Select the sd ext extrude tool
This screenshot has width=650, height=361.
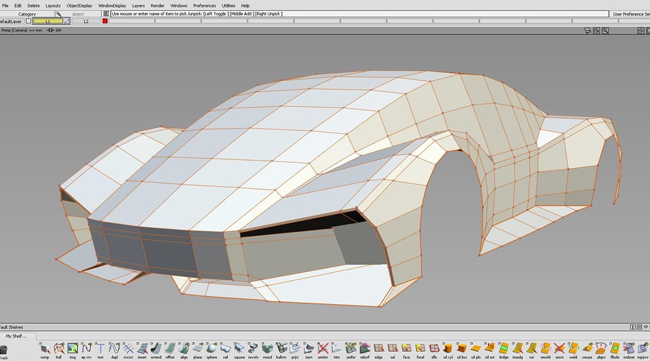point(490,351)
